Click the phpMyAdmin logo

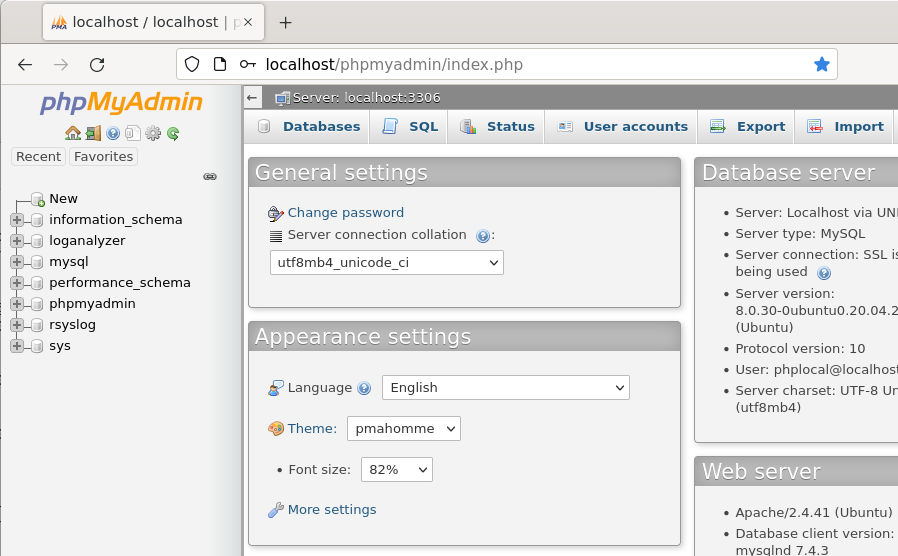[x=121, y=102]
